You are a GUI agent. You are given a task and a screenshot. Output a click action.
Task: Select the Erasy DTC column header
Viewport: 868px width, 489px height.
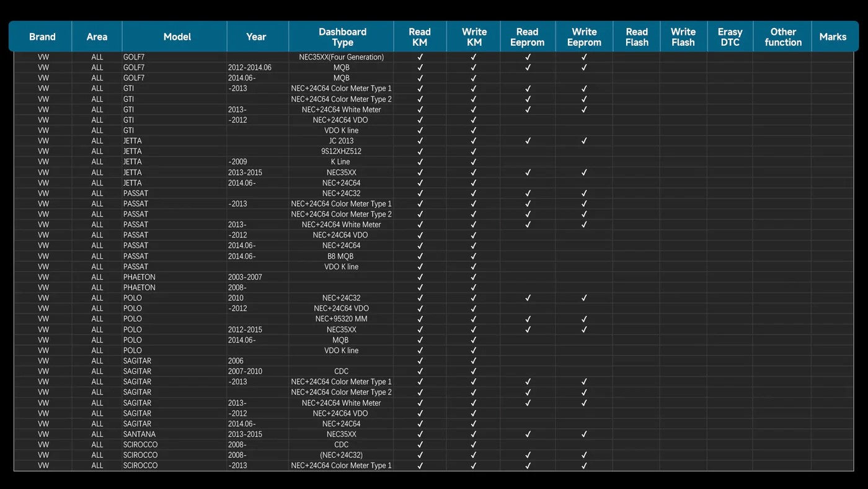[x=730, y=37]
